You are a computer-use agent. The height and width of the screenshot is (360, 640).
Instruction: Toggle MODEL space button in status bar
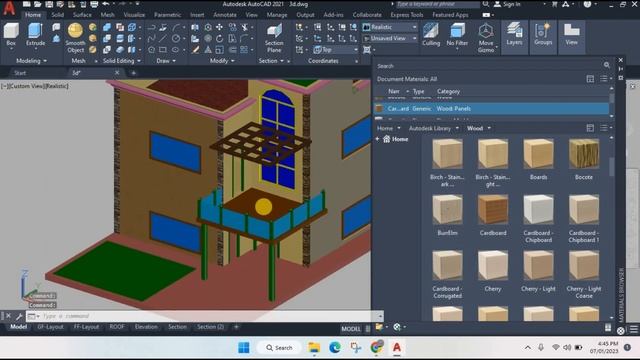coord(351,329)
